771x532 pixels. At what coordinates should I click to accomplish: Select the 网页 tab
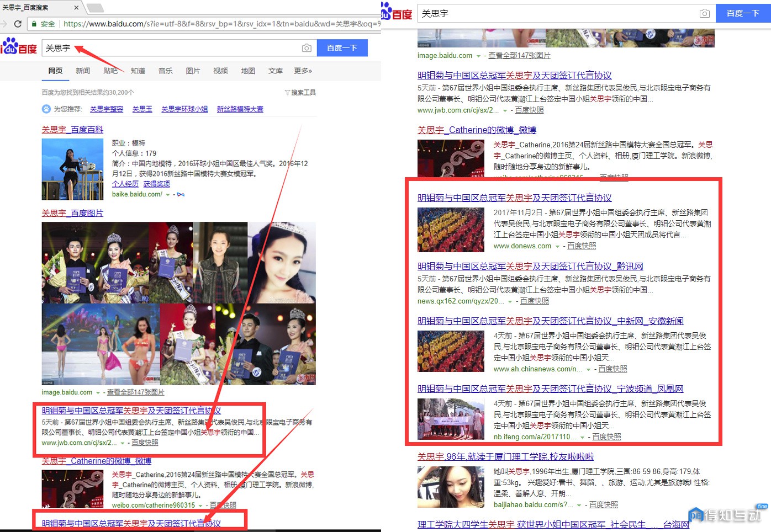(55, 71)
